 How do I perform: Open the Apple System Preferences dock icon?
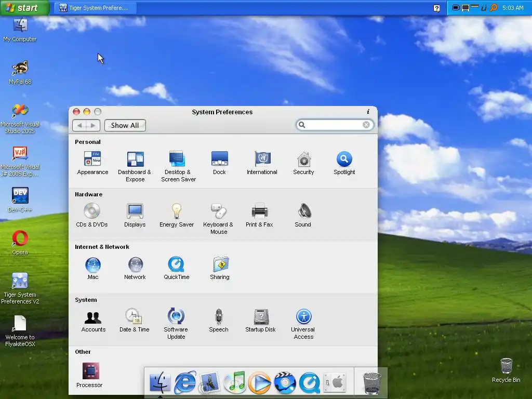(335, 382)
